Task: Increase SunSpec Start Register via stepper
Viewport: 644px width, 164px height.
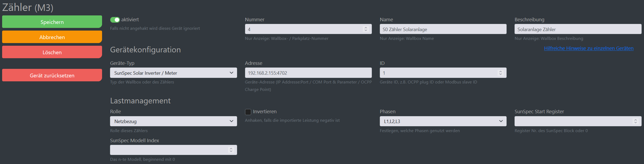Action: (635, 120)
